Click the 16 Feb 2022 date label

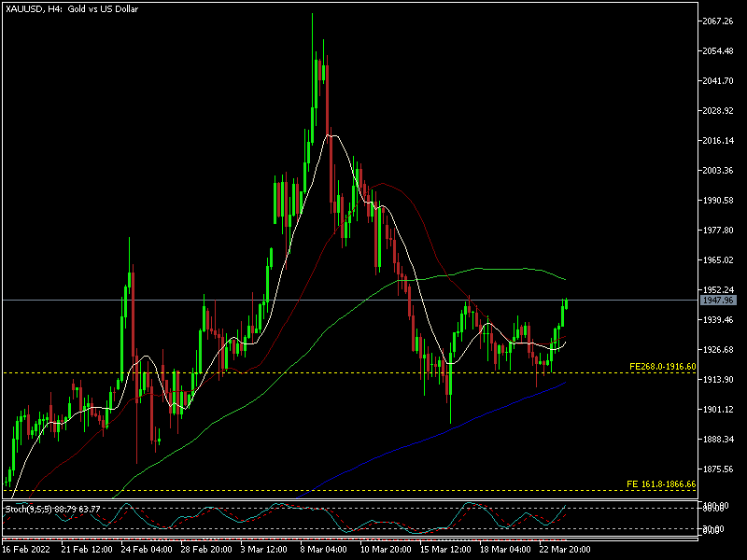pos(28,550)
